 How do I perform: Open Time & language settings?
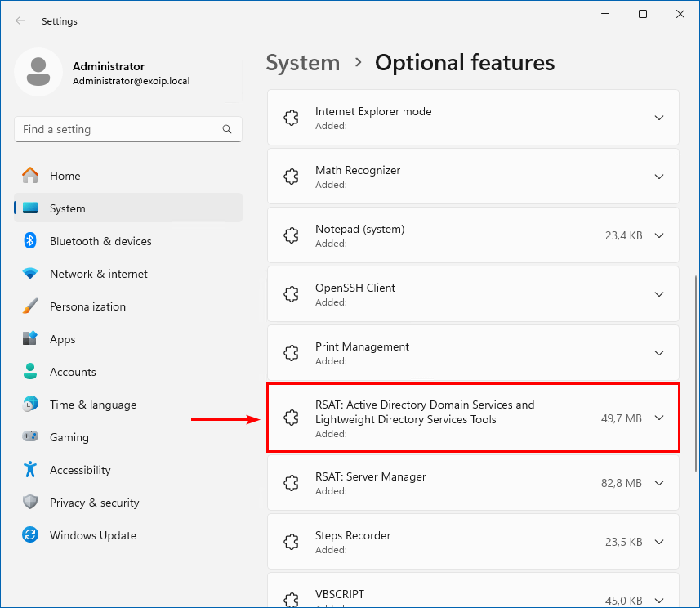pos(92,405)
